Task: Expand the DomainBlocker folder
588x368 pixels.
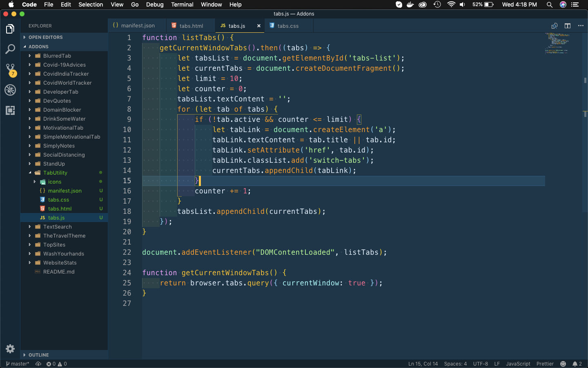Action: click(64, 110)
